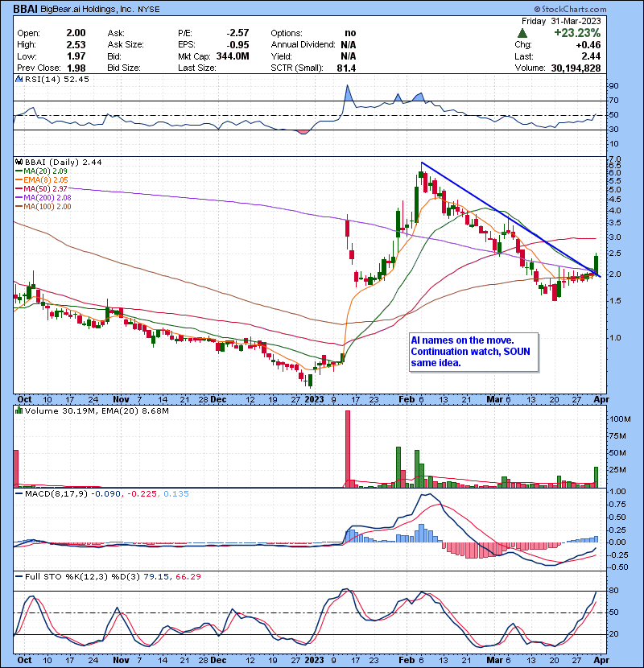This screenshot has width=644, height=668.
Task: Click the final green breakout candle
Action: point(596,264)
